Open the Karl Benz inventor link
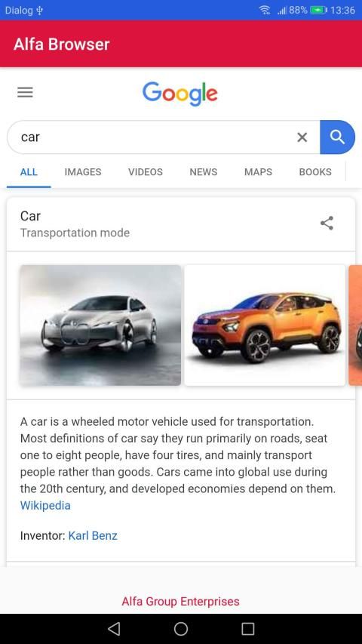362x644 pixels. point(93,535)
